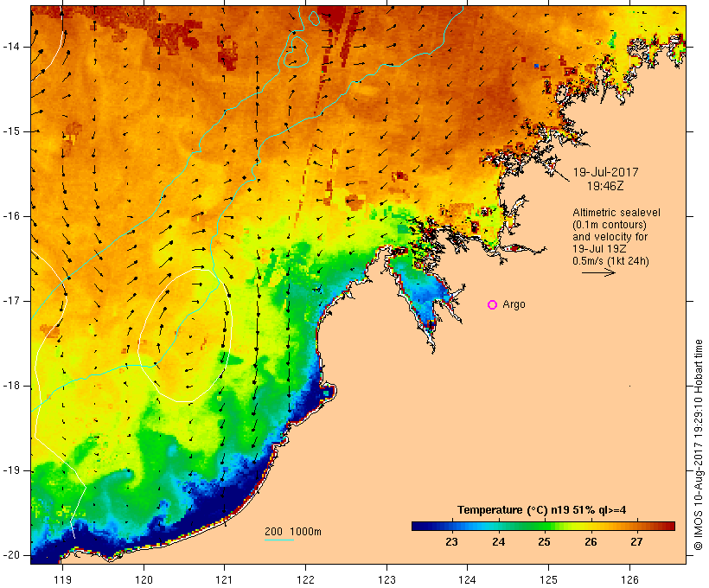709x588 pixels.
Task: Click cyan depth contour legend line
Action: 279,540
